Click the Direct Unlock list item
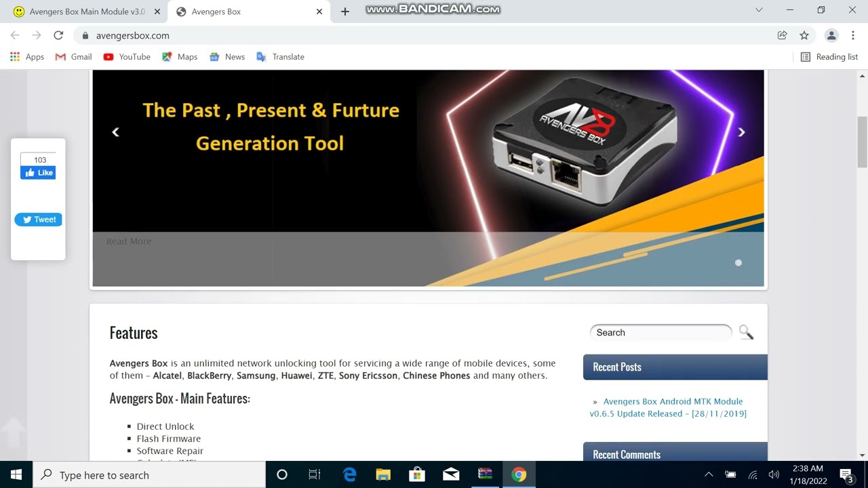This screenshot has height=488, width=868. tap(165, 426)
